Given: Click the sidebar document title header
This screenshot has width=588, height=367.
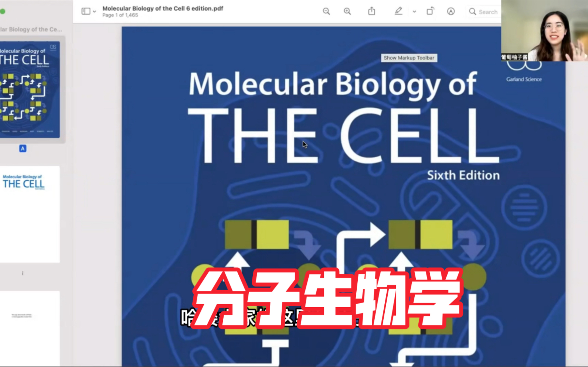Looking at the screenshot, I should pyautogui.click(x=31, y=29).
